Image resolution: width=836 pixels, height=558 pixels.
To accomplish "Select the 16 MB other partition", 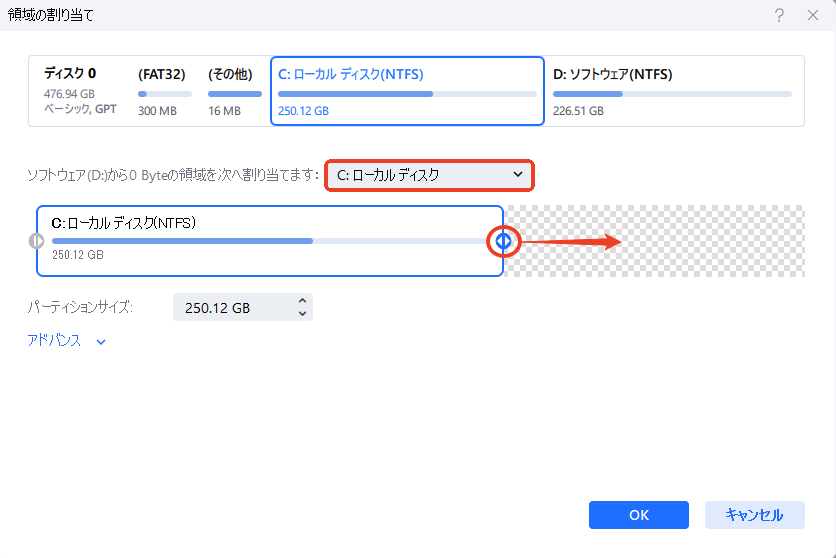I will (x=234, y=91).
